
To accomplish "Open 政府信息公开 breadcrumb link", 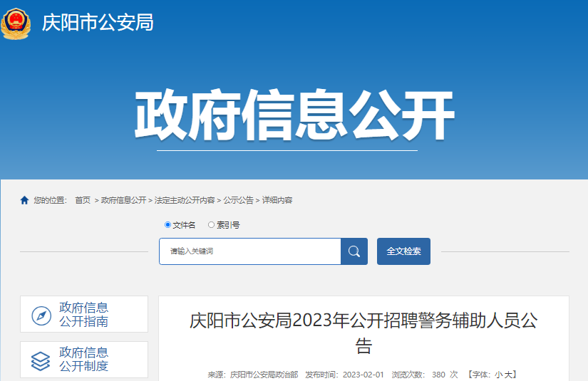I will pos(123,200).
